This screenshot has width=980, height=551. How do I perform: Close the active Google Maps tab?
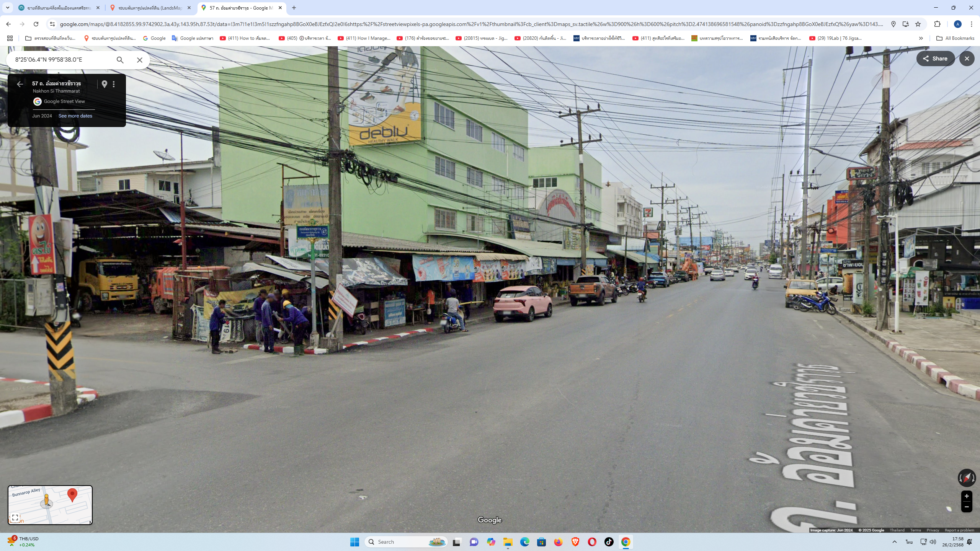(x=280, y=8)
